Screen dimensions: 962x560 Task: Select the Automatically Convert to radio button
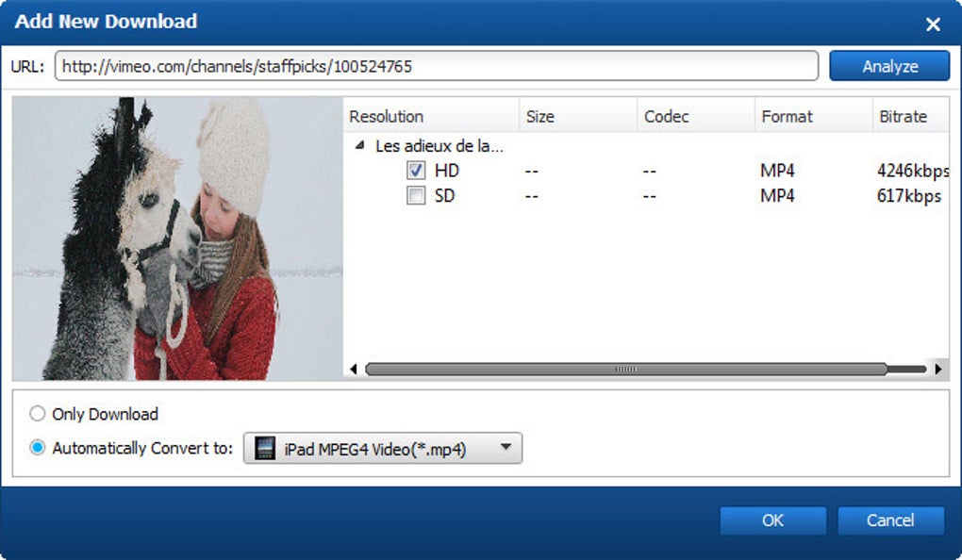coord(38,447)
